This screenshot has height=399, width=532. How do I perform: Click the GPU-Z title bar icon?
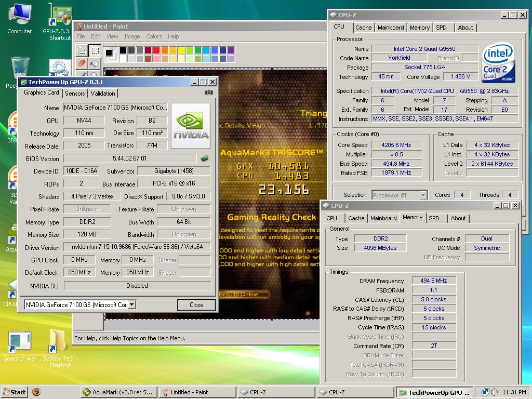click(23, 82)
